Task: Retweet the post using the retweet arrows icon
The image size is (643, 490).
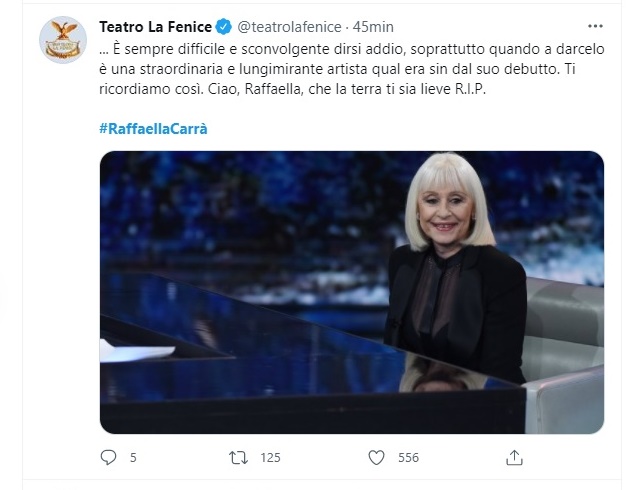Action: click(x=238, y=458)
